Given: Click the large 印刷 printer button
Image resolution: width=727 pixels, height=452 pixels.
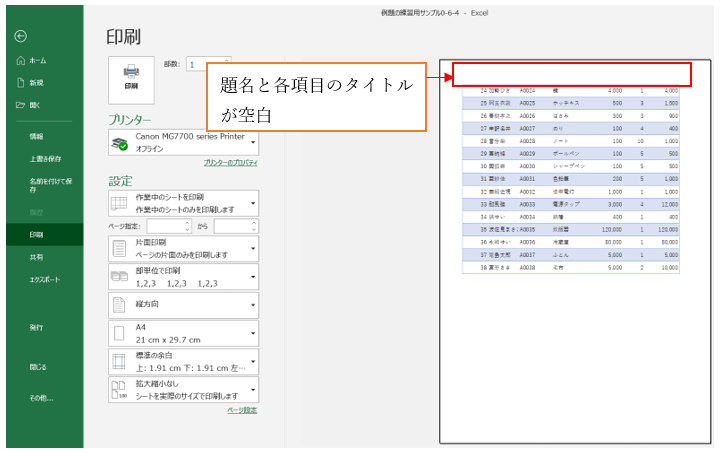Looking at the screenshot, I should (x=131, y=77).
